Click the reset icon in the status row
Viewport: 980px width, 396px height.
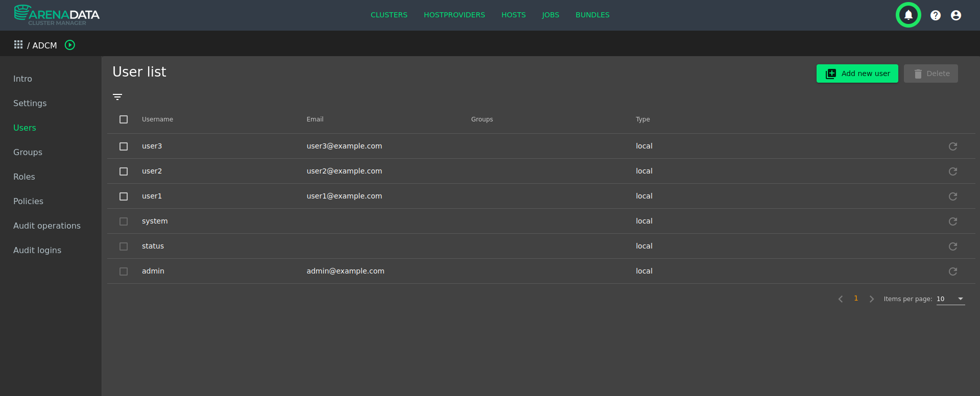[952, 246]
